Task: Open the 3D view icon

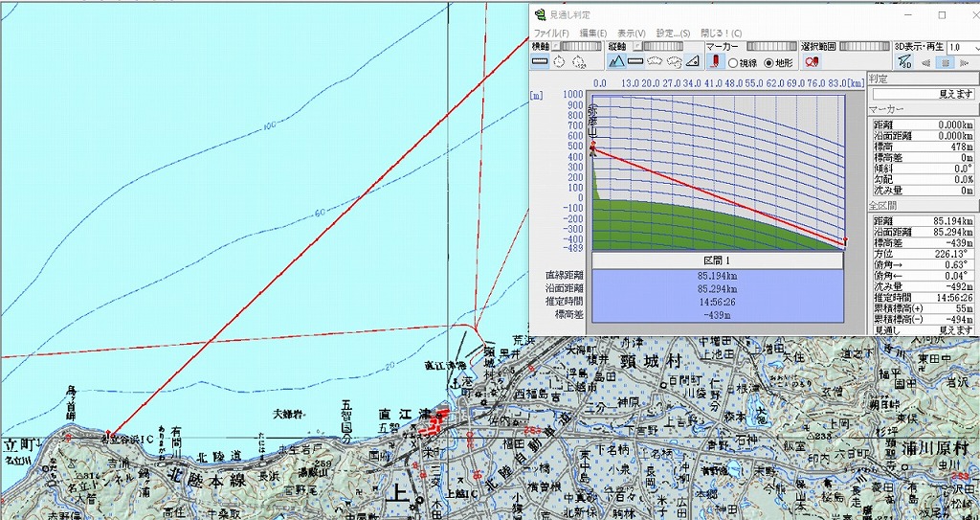Action: [x=905, y=62]
